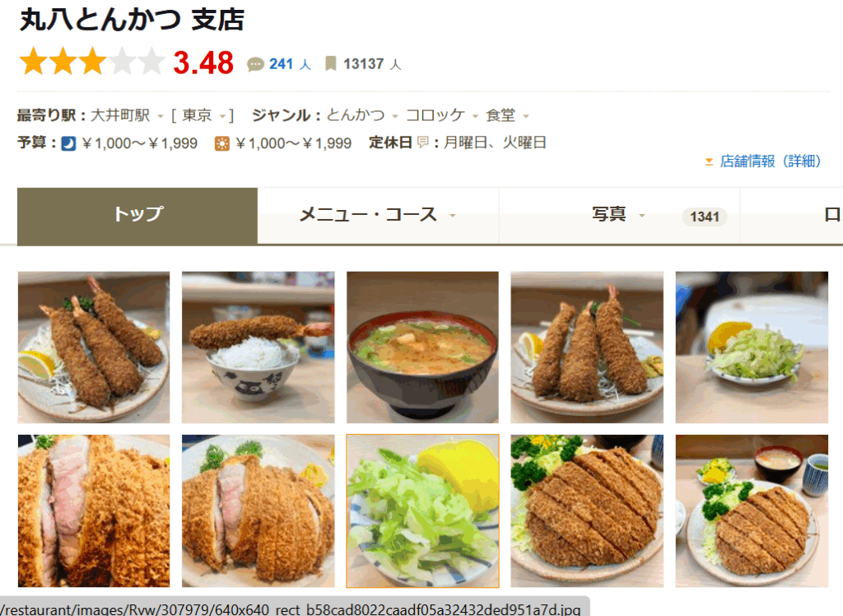Open the 写真 tab
Screen dimensions: 843x616
[619, 216]
